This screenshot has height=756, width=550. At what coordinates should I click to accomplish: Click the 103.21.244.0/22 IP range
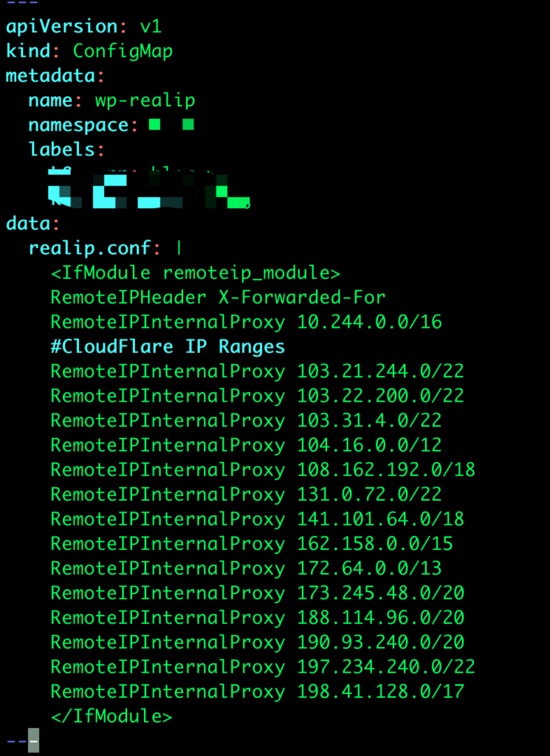[x=380, y=371]
